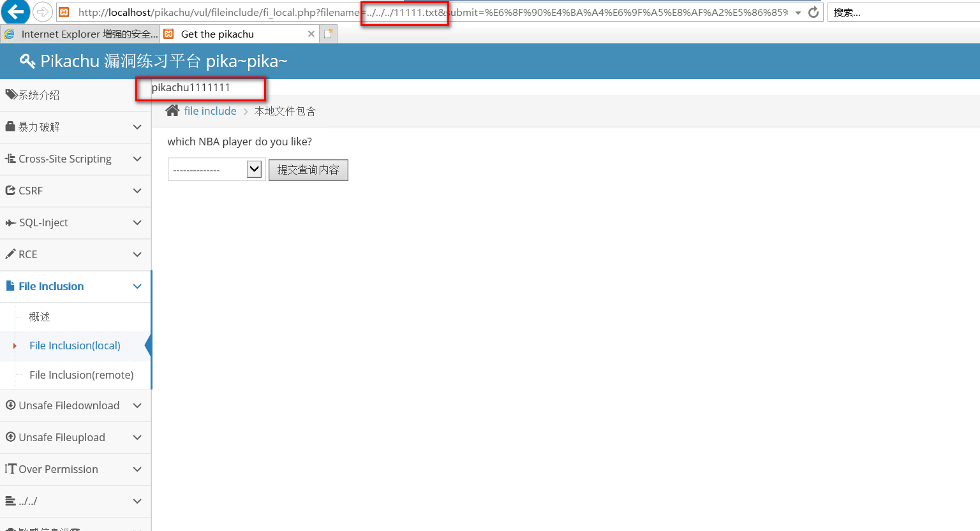Click the browser back arrow button
The height and width of the screenshot is (531, 980).
click(15, 11)
